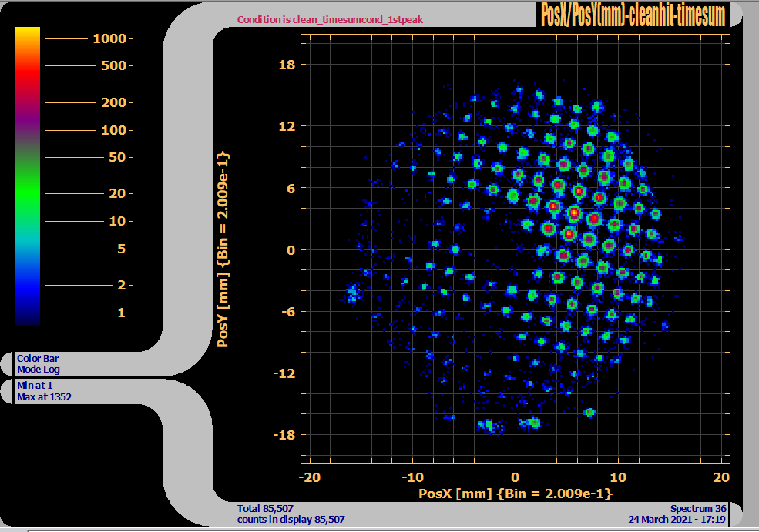Click the -20 tick label on the X axis
Image resolution: width=759 pixels, height=532 pixels.
(310, 476)
